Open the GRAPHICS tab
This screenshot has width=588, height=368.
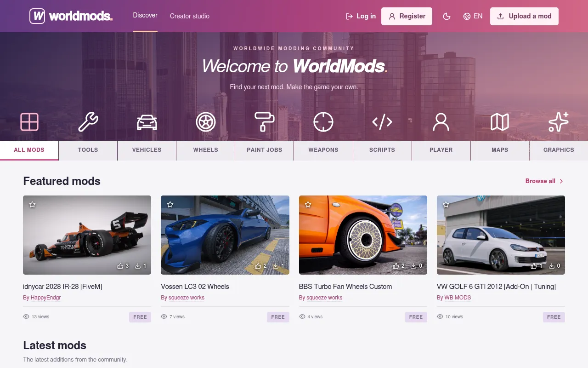pos(559,150)
